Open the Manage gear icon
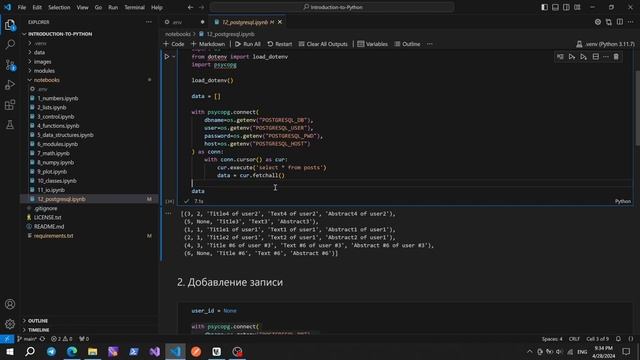Image resolution: width=640 pixels, height=360 pixels. pos(10,324)
